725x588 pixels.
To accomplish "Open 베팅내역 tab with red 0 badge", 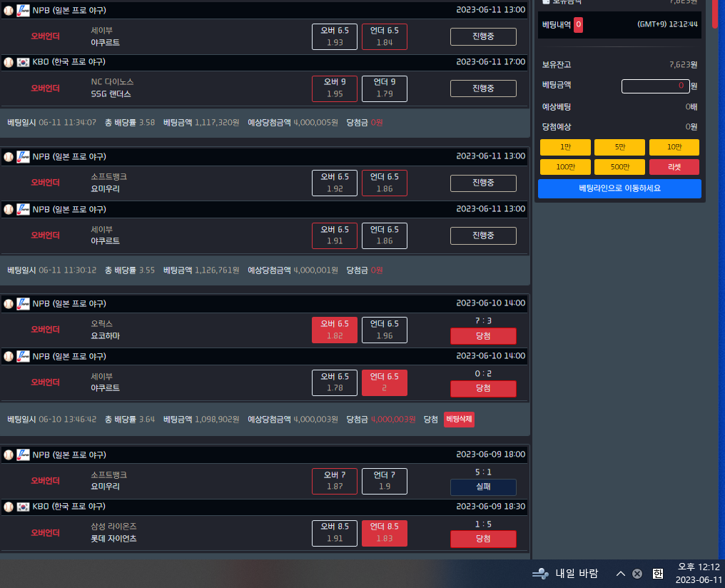I will click(x=562, y=24).
